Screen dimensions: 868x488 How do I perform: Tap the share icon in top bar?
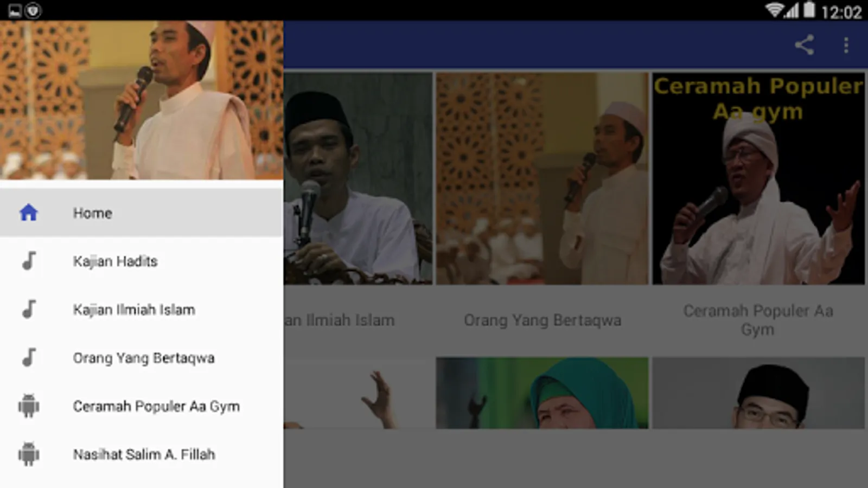point(805,45)
